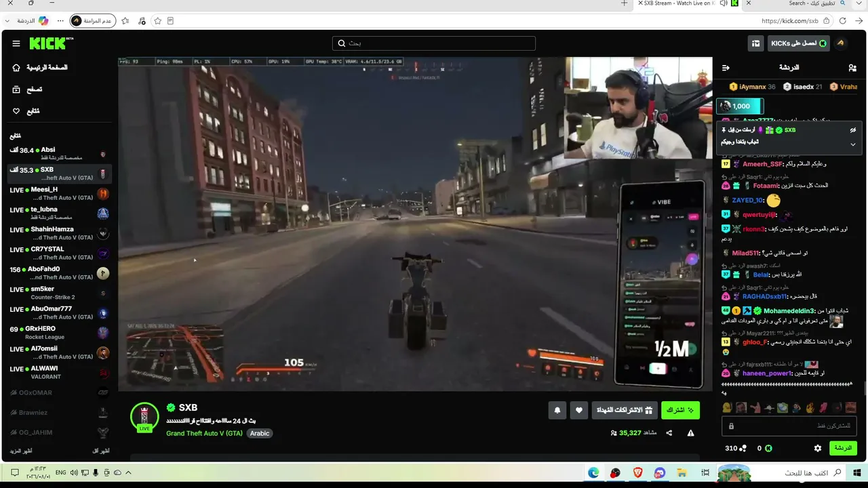Click the chat panel scrollbar
This screenshot has width=868, height=488.
tap(865, 390)
